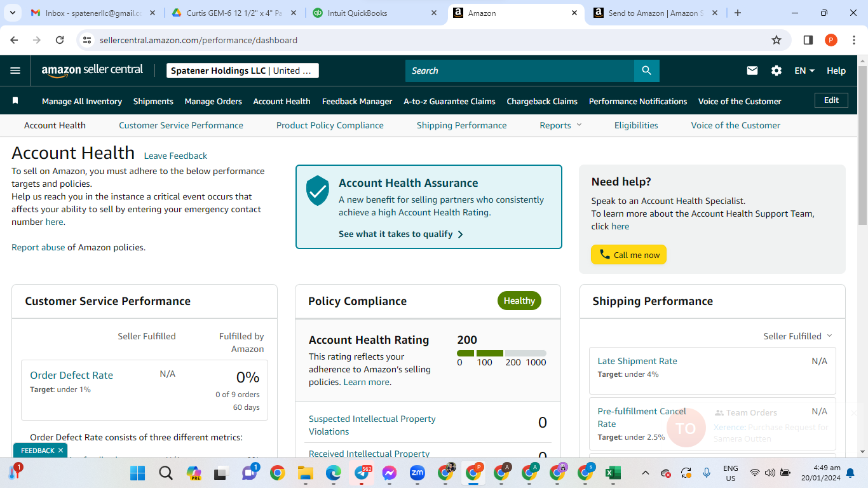Open Excel from the taskbar
The width and height of the screenshot is (868, 488).
[x=613, y=473]
